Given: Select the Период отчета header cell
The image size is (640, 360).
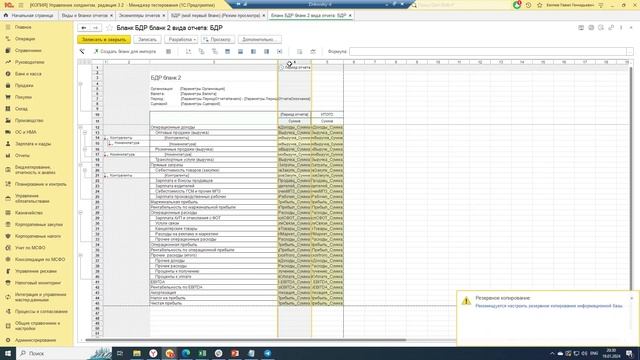Looking at the screenshot, I should [x=294, y=115].
